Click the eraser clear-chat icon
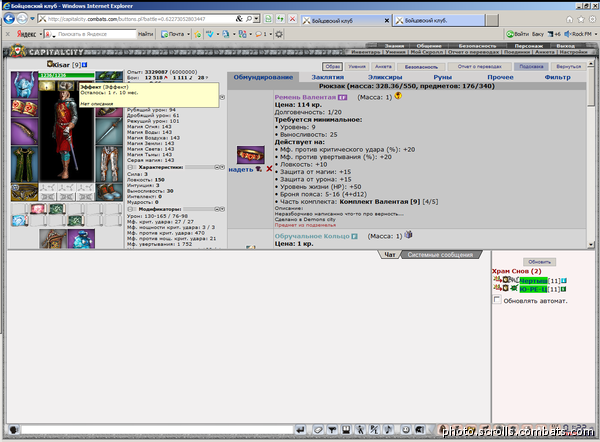Viewport: 600px width, 442px height. [318, 430]
